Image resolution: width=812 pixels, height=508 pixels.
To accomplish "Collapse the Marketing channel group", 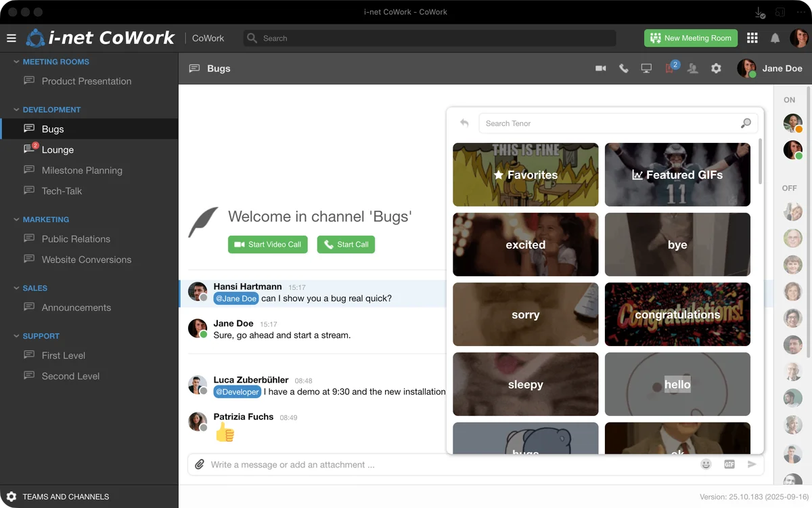I will [17, 219].
